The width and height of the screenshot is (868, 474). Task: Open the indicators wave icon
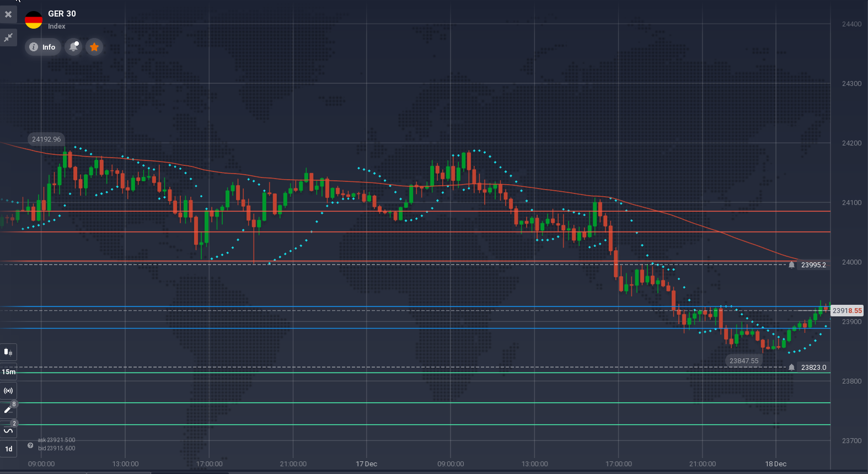tap(8, 429)
